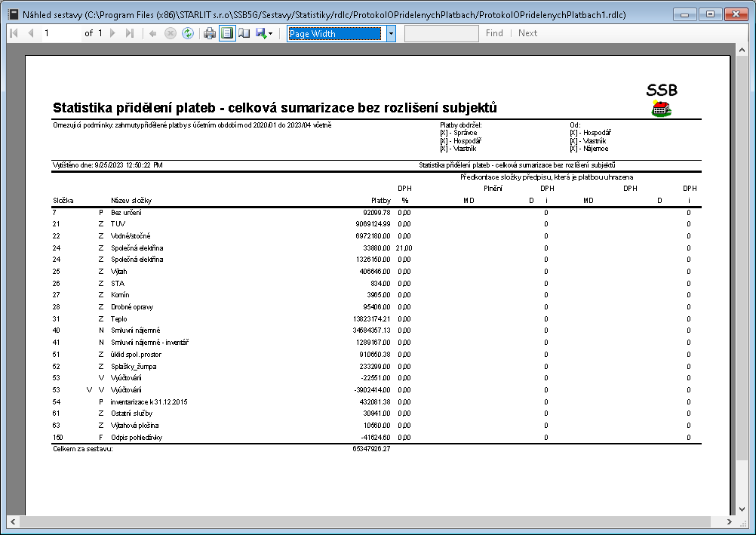Viewport: 756px width, 535px height.
Task: Click the Next search result button
Action: coord(527,33)
